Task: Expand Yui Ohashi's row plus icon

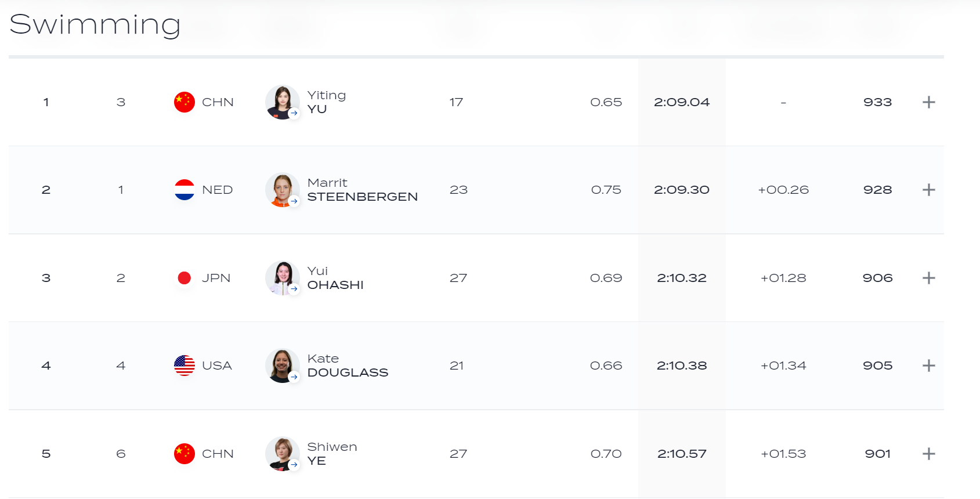Action: click(x=928, y=278)
